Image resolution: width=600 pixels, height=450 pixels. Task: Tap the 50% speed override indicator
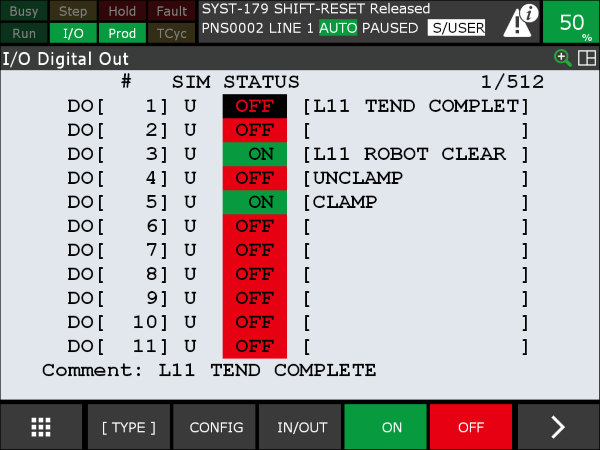571,22
